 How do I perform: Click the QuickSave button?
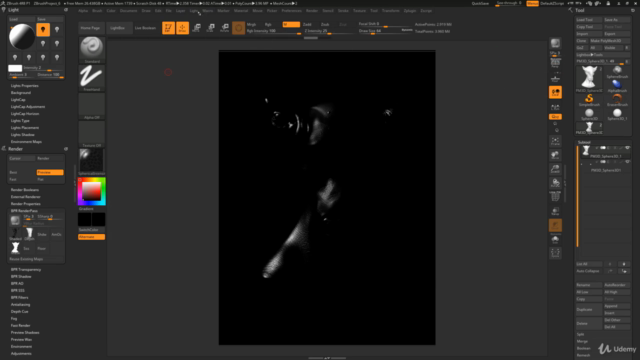480,3
